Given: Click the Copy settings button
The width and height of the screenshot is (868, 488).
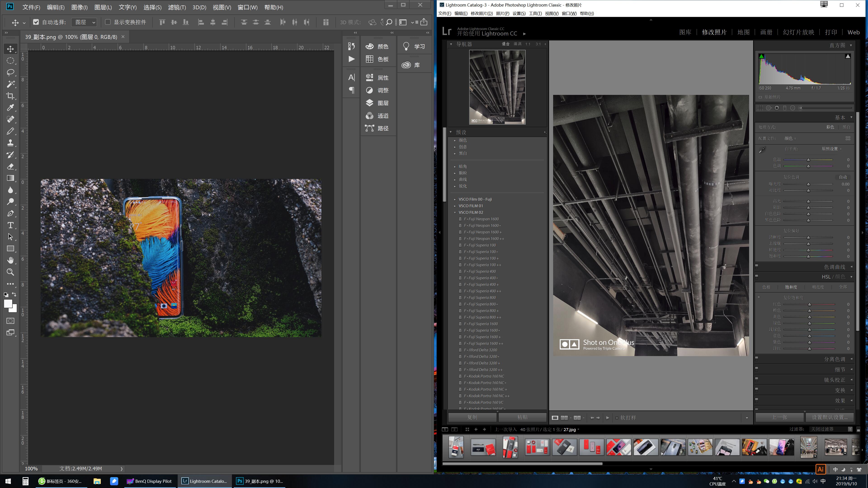Looking at the screenshot, I should pos(472,417).
